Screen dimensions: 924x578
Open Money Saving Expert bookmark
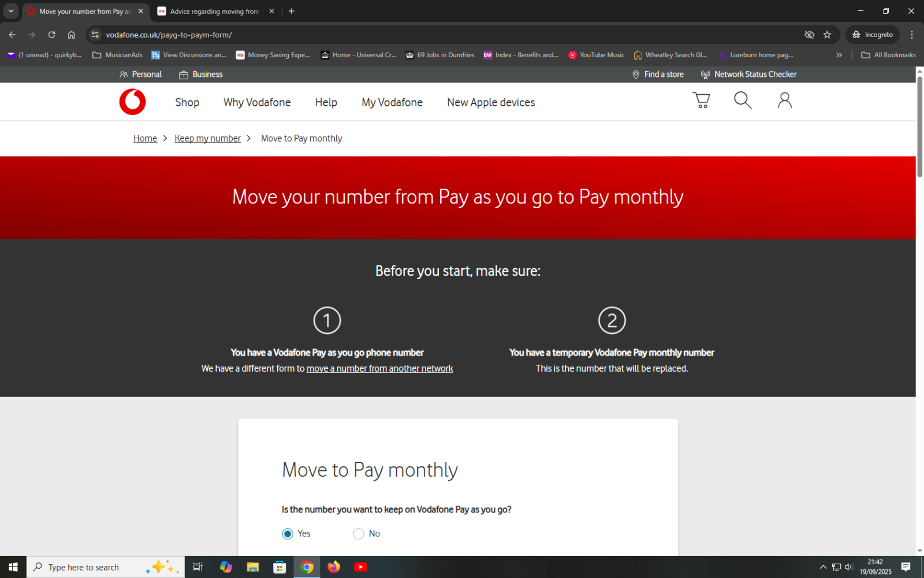pyautogui.click(x=273, y=55)
